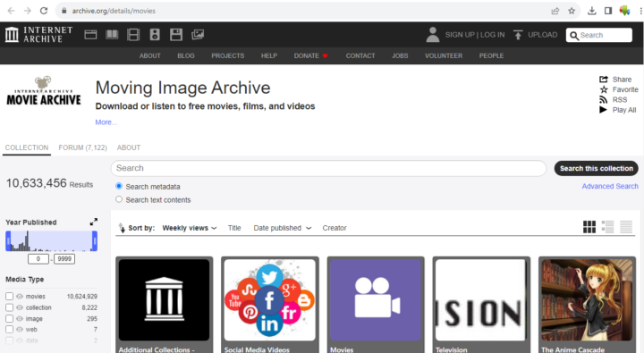Open the Internet Archive home logo
644x353 pixels.
point(39,35)
